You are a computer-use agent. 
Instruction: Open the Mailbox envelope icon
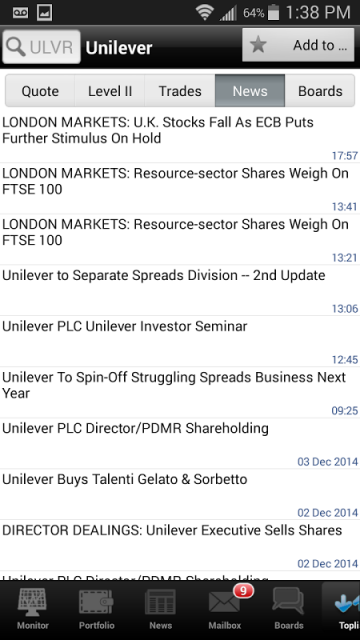click(x=224, y=603)
